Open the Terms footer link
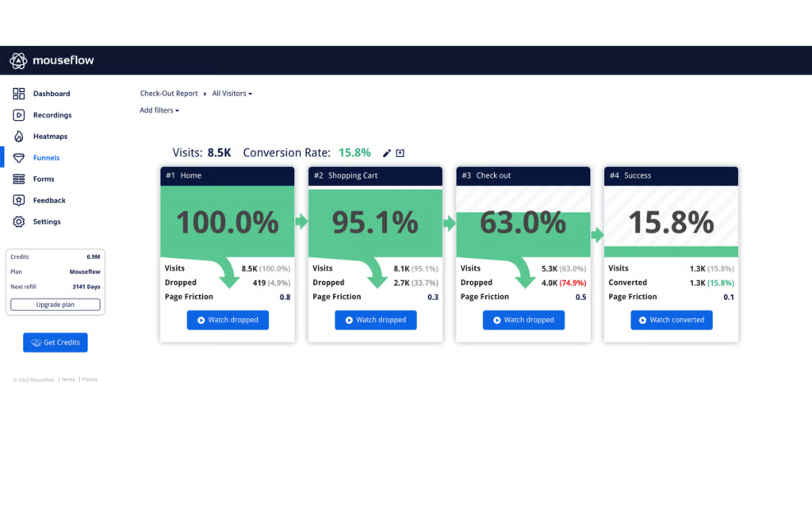The height and width of the screenshot is (508, 812). click(x=68, y=379)
